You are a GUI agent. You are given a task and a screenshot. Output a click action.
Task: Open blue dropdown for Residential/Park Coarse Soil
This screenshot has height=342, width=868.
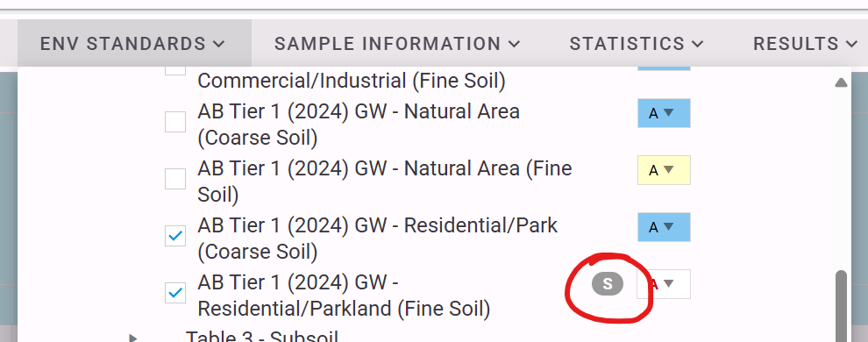point(664,227)
